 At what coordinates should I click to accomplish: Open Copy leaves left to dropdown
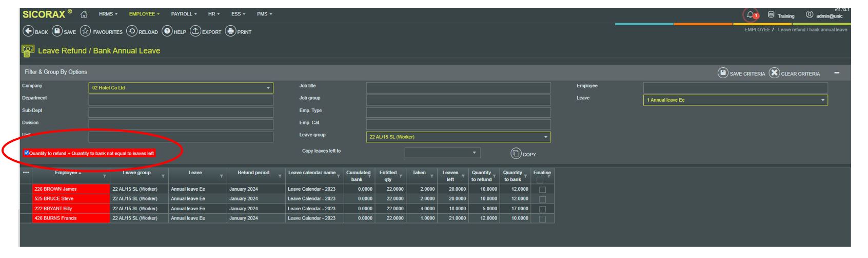click(443, 153)
